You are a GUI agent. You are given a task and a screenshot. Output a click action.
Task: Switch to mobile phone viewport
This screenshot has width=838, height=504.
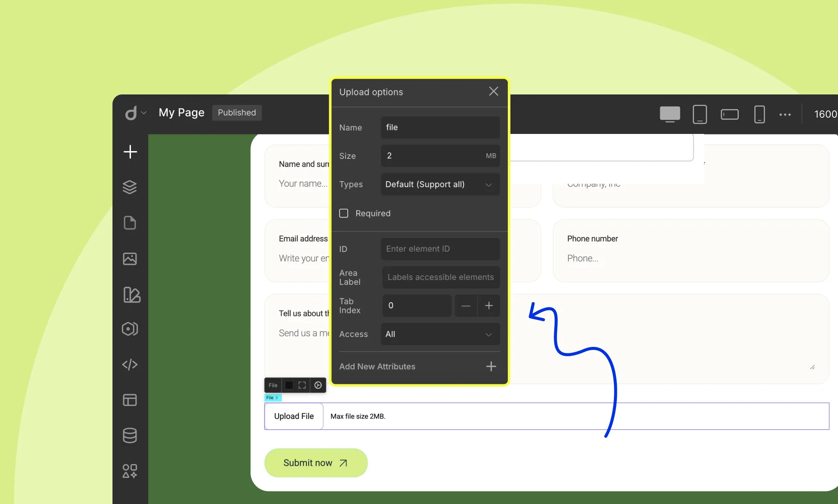[x=759, y=114]
